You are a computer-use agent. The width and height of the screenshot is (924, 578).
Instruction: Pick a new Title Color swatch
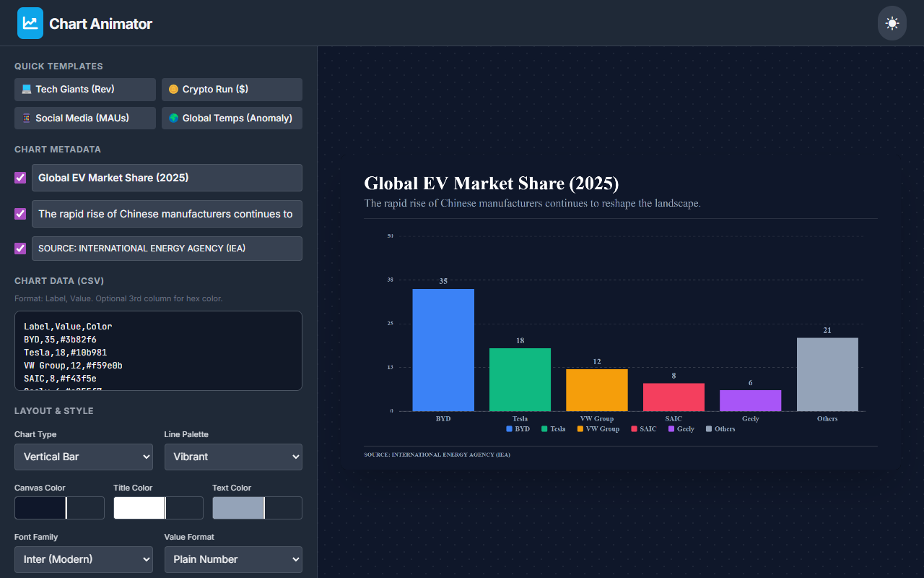(137, 507)
